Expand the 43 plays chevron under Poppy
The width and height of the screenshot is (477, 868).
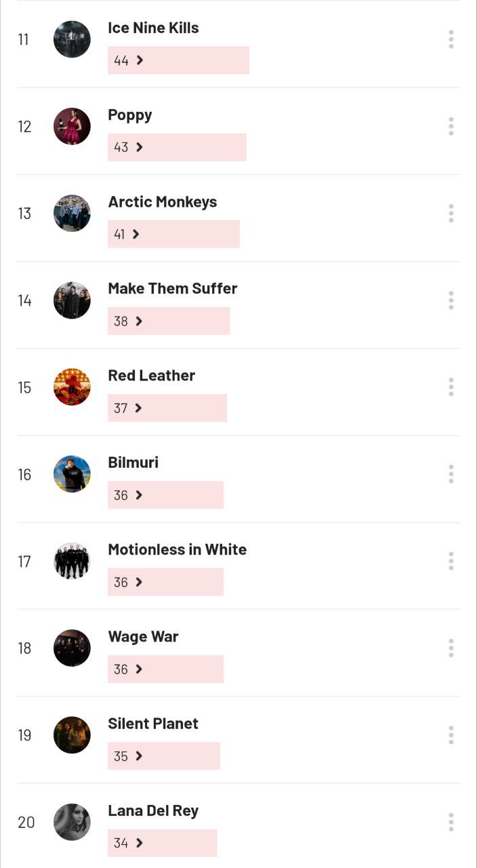[140, 147]
